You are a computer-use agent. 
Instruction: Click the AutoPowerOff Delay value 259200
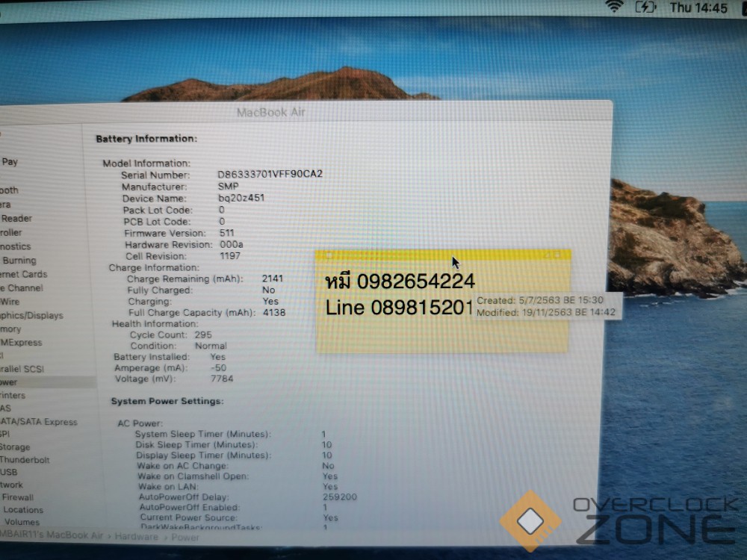(x=340, y=497)
